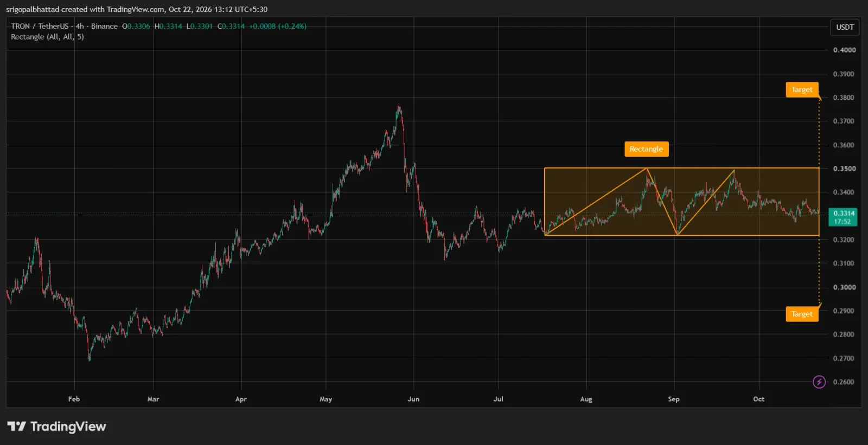Open the USDT currency selector

point(845,27)
